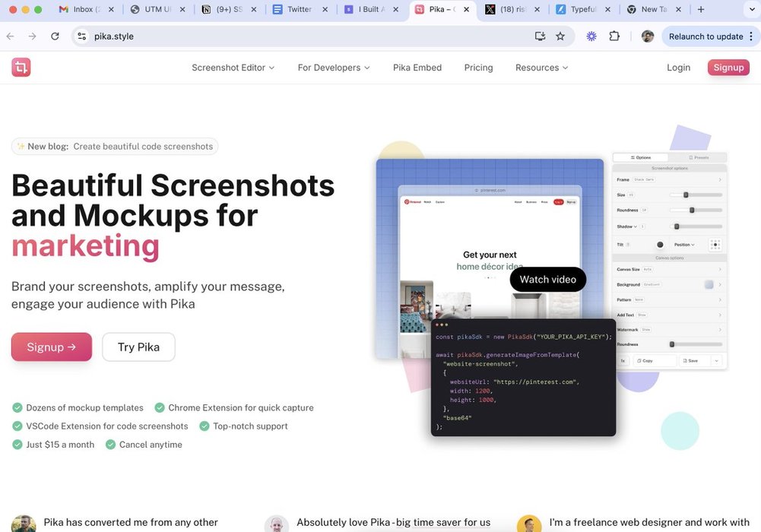Expand the For Developers dropdown
The height and width of the screenshot is (532, 761).
[333, 68]
